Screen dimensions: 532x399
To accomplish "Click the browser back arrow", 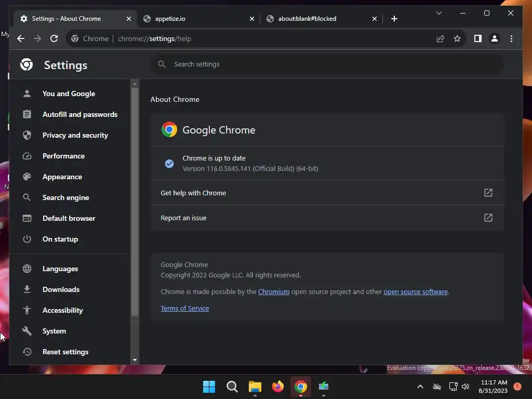I will [21, 38].
